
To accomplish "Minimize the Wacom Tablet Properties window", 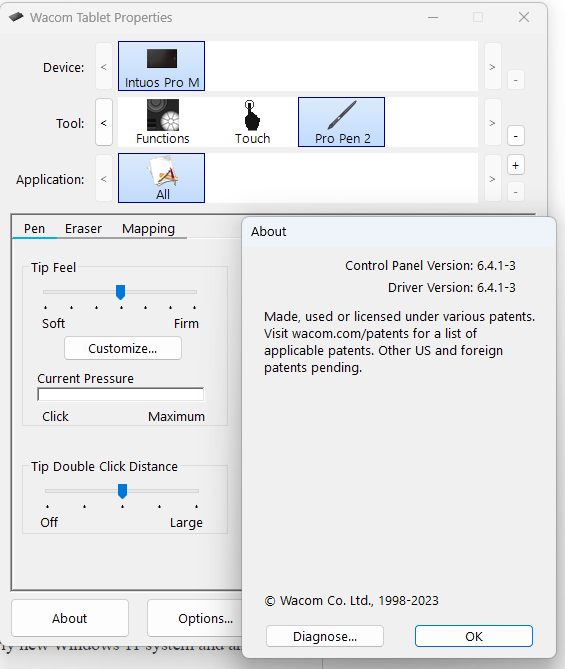I will click(x=433, y=17).
